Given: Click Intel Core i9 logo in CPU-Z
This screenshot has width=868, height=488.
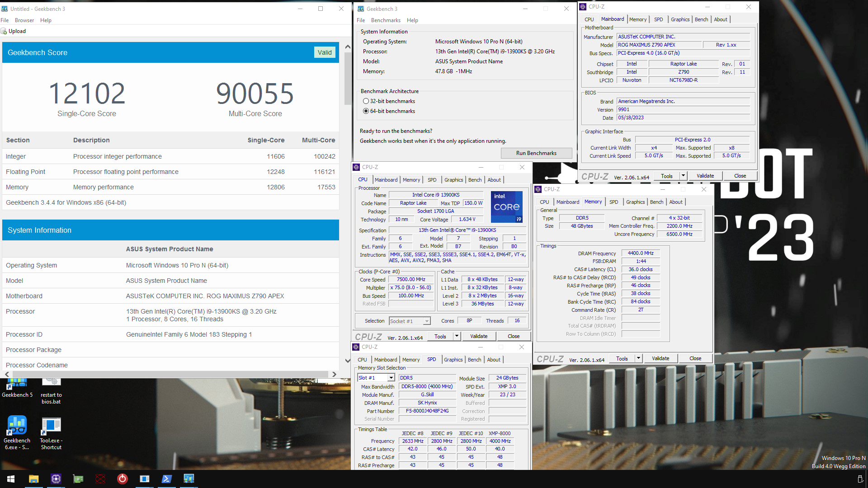Looking at the screenshot, I should [x=507, y=207].
